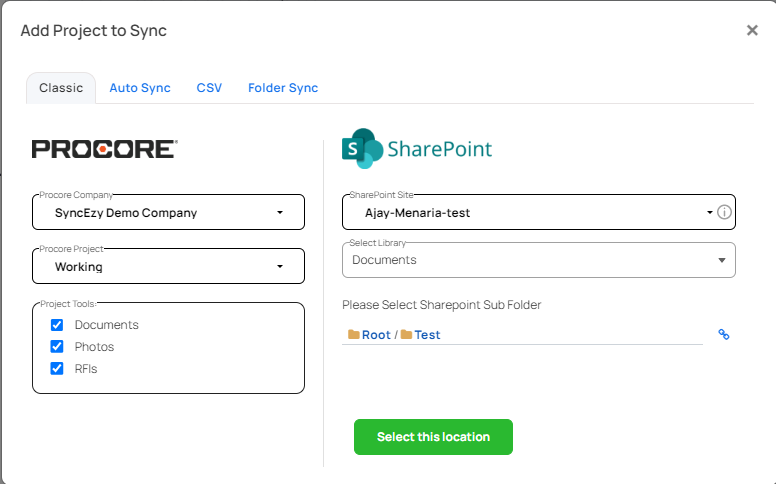The image size is (776, 484).
Task: Close the Add Project to Sync dialog
Action: pyautogui.click(x=752, y=31)
